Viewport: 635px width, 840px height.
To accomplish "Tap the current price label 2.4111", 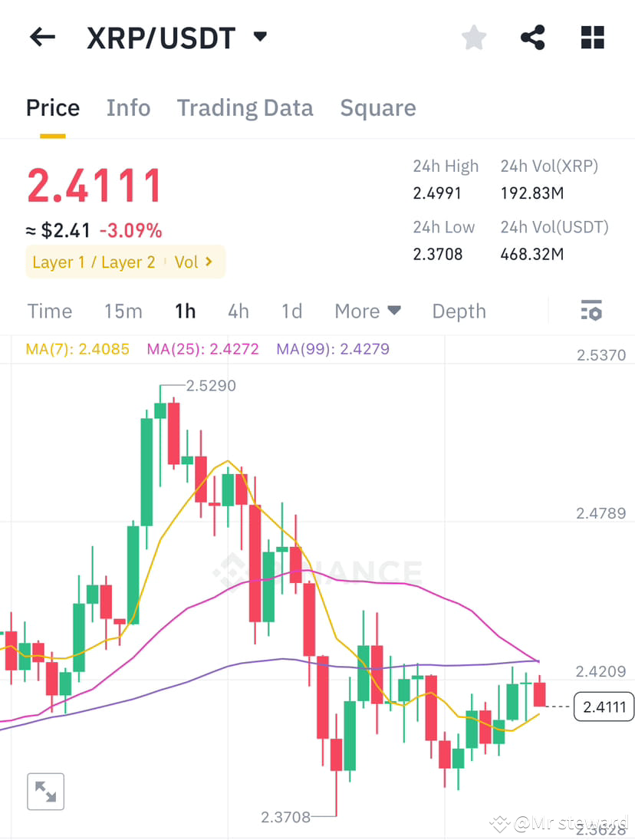I will pyautogui.click(x=603, y=706).
